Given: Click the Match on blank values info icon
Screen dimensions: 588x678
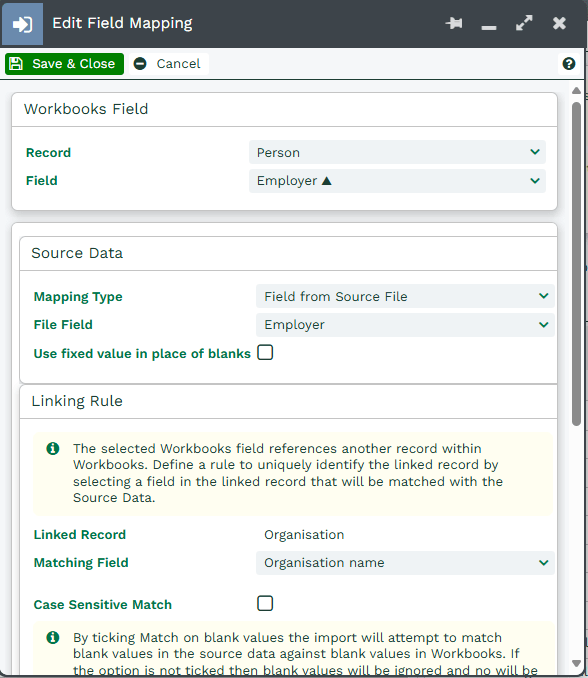Looking at the screenshot, I should [x=53, y=637].
